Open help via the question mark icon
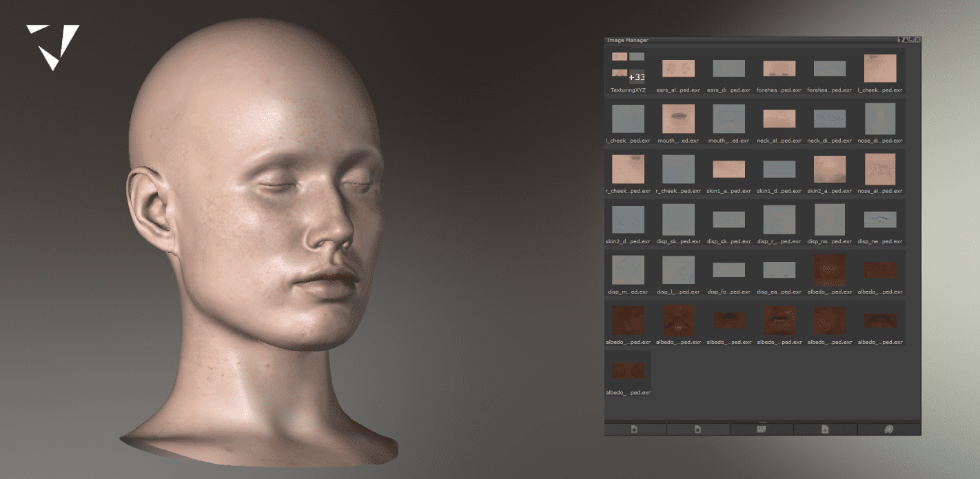 click(x=901, y=40)
